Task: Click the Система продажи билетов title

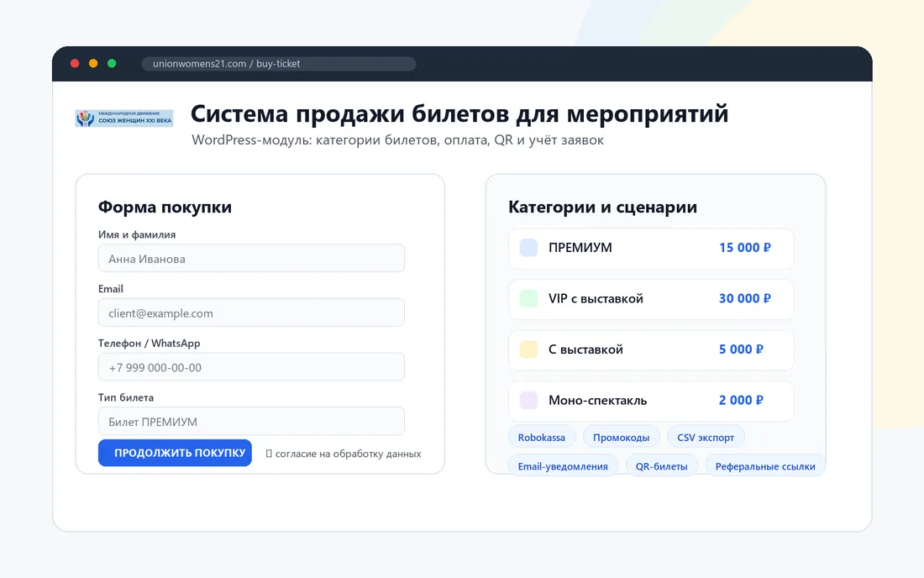Action: pos(459,113)
